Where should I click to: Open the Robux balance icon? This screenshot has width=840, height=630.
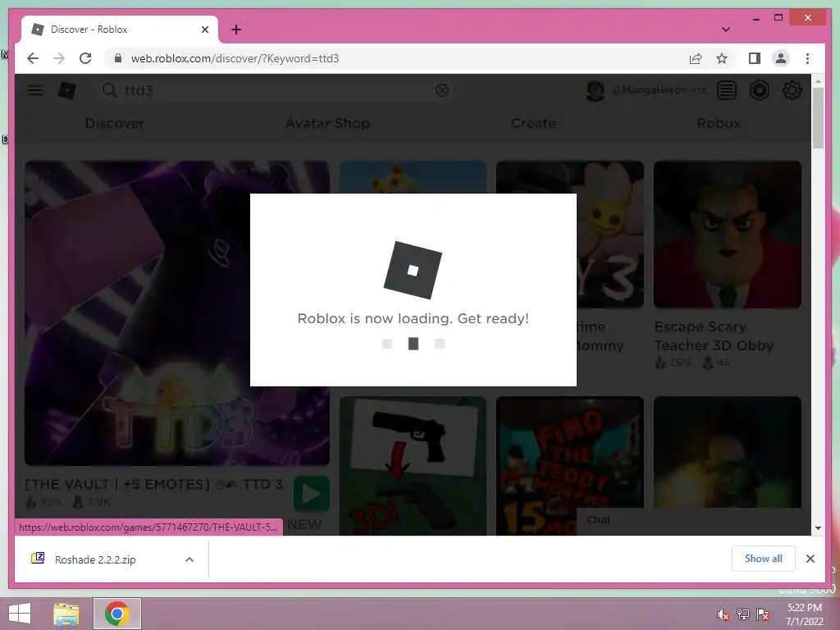[x=759, y=90]
